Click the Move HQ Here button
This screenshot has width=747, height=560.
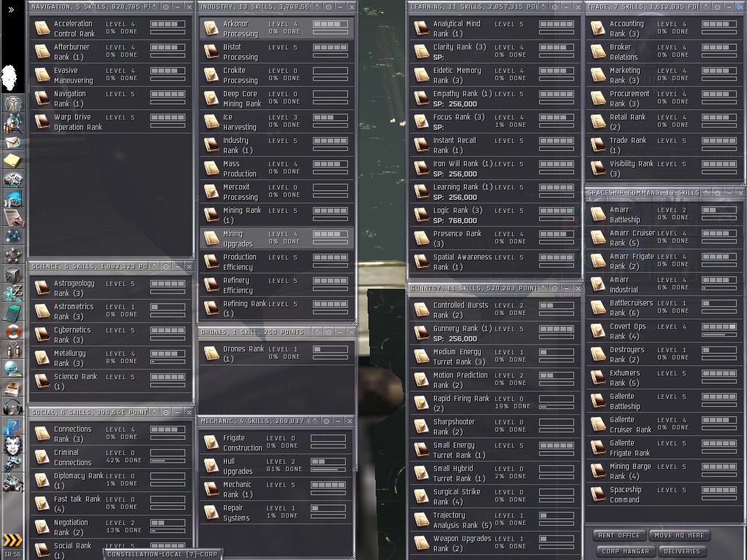pyautogui.click(x=679, y=535)
